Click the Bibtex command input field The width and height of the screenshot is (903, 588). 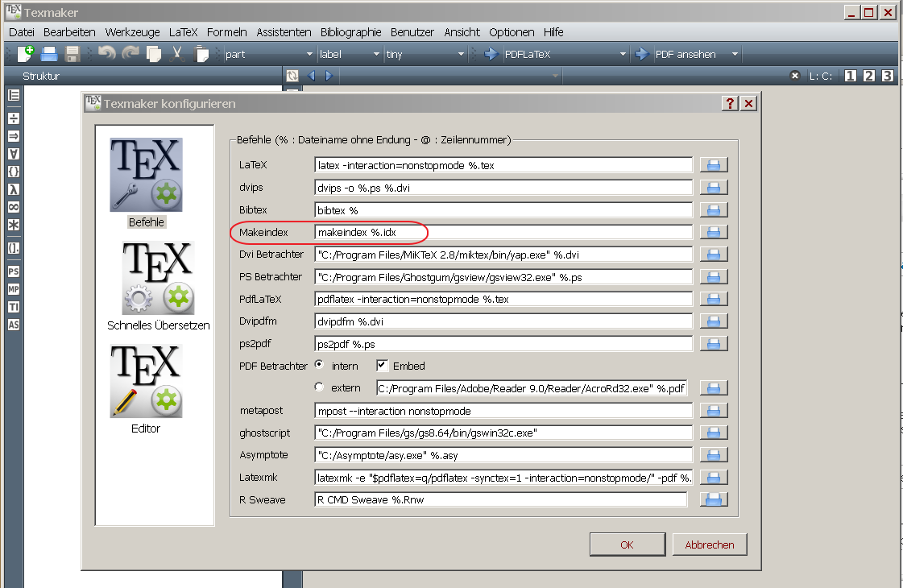[x=503, y=210]
